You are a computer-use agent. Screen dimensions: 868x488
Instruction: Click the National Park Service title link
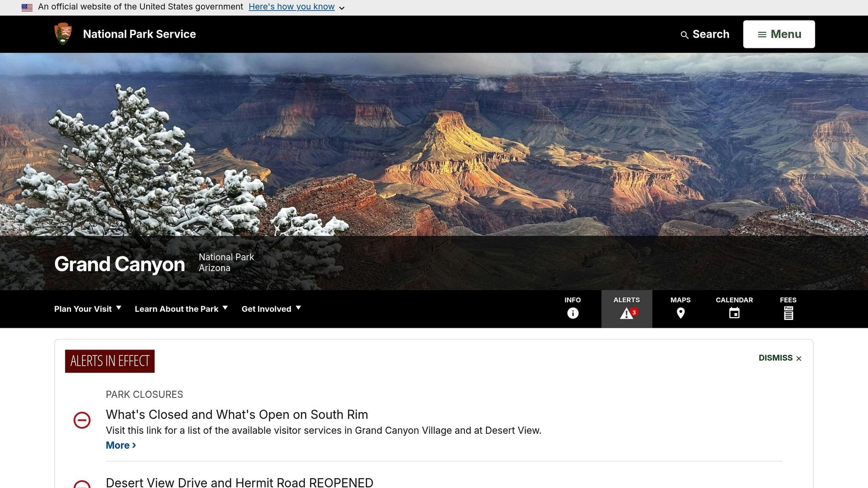click(139, 34)
